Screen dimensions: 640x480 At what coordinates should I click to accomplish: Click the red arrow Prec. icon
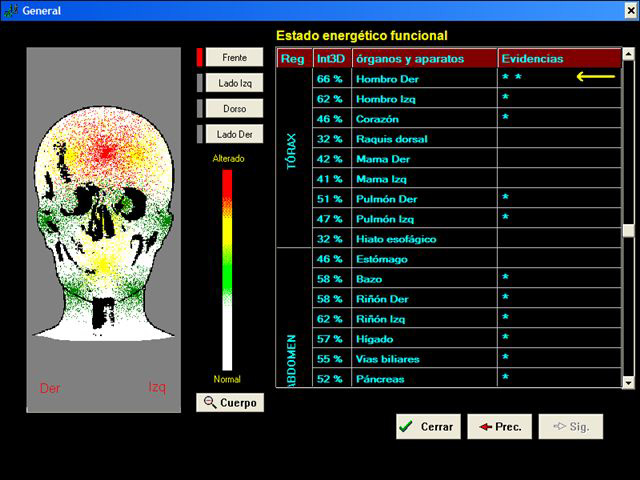tap(484, 427)
